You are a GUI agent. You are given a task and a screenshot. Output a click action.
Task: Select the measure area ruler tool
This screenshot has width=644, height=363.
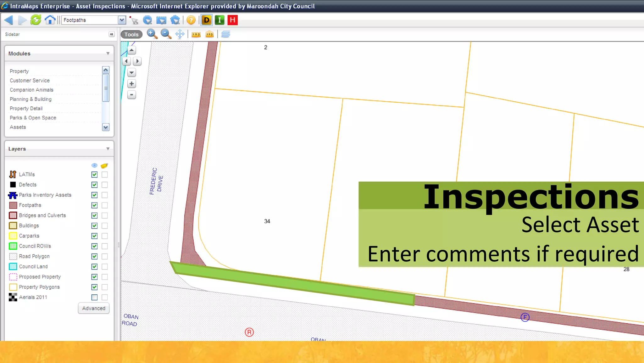tap(209, 34)
